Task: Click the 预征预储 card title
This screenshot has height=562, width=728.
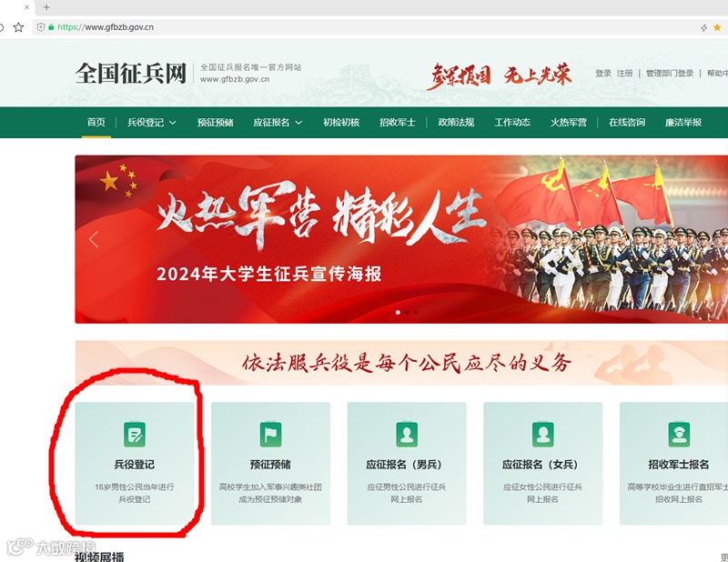Action: tap(270, 465)
